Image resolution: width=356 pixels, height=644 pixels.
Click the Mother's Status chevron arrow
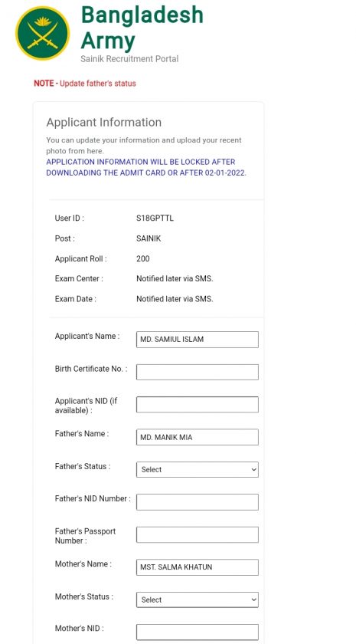[254, 600]
